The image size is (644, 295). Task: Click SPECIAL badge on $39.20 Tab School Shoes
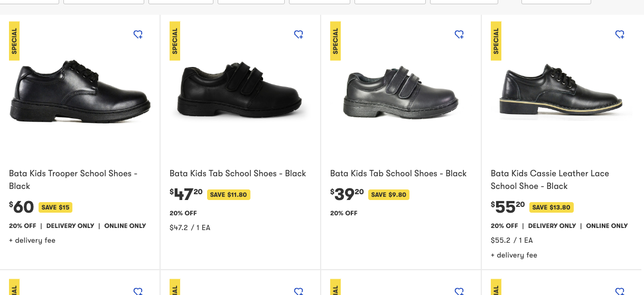[x=335, y=41]
